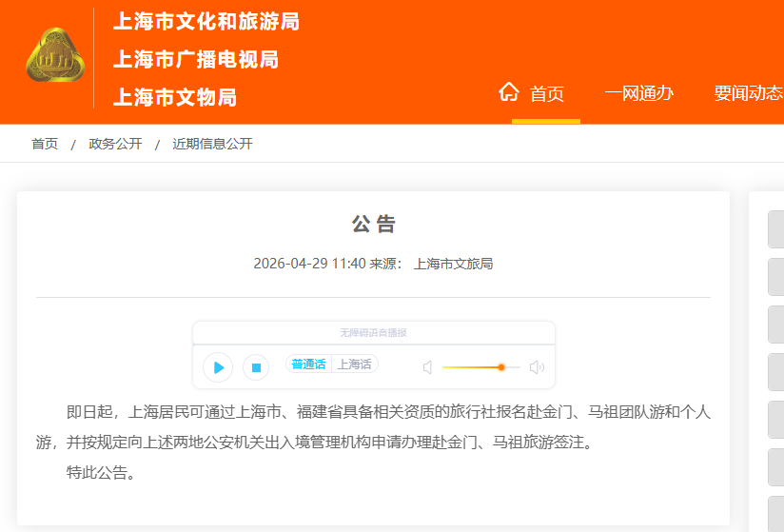Open the 首页 navigation tab
The height and width of the screenshot is (532, 784).
click(547, 93)
